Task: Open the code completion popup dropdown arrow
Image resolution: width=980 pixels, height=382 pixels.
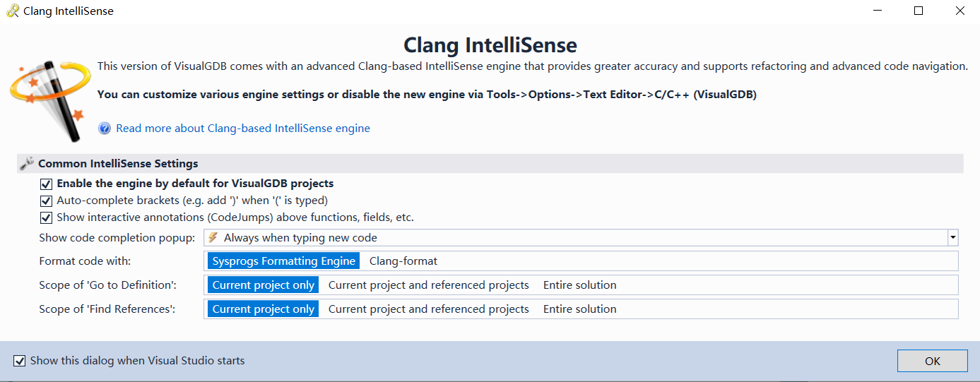Action: [x=952, y=238]
